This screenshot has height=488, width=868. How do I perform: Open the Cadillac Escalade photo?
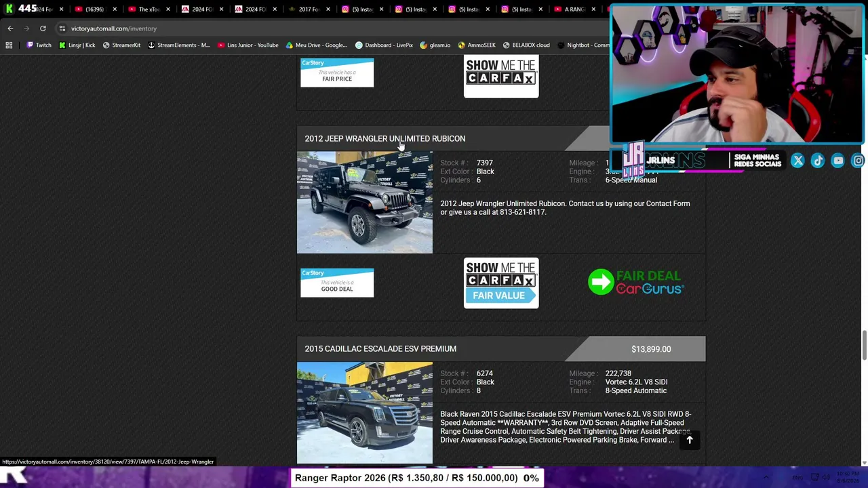tap(365, 413)
